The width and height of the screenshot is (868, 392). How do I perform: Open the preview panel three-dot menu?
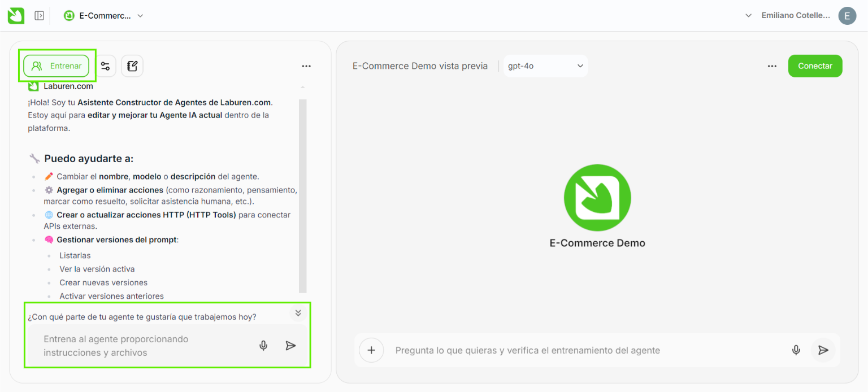pos(772,66)
